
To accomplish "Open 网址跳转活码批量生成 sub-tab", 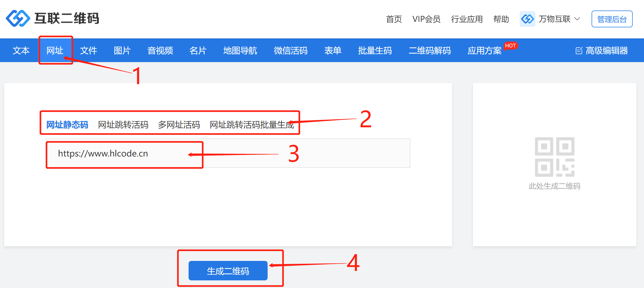I will [x=252, y=125].
